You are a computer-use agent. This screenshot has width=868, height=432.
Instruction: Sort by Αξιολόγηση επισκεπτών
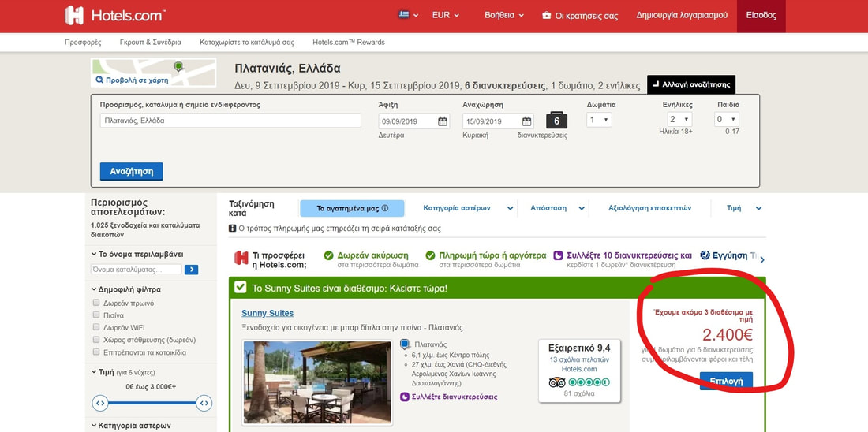(650, 208)
